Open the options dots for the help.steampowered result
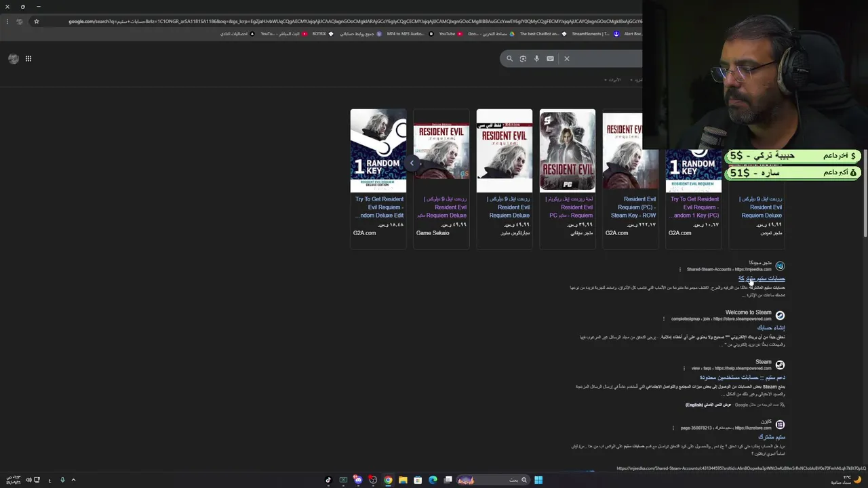 pos(684,369)
